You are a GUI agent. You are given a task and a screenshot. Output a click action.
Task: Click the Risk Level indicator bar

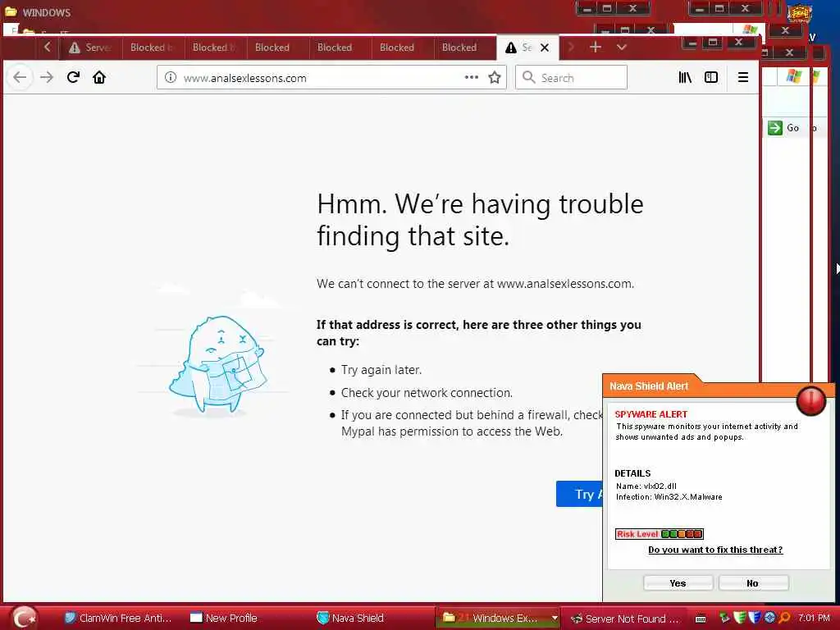659,533
